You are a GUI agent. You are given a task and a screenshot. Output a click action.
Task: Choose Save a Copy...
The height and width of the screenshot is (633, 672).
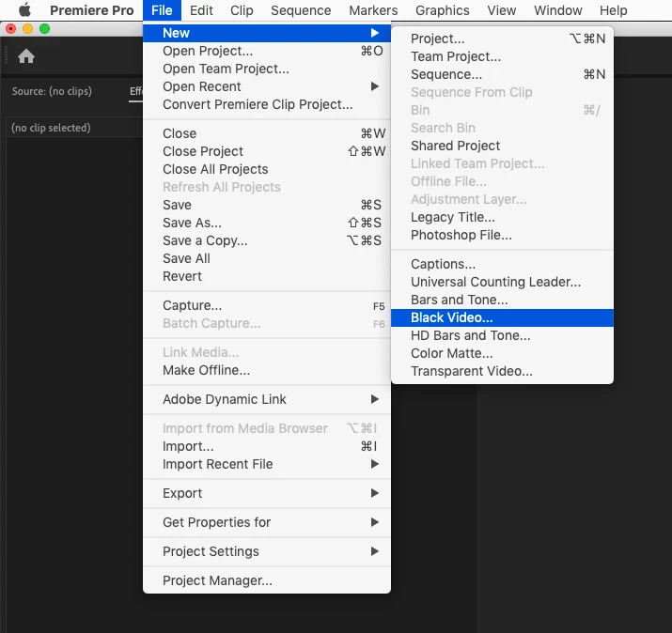(267, 240)
